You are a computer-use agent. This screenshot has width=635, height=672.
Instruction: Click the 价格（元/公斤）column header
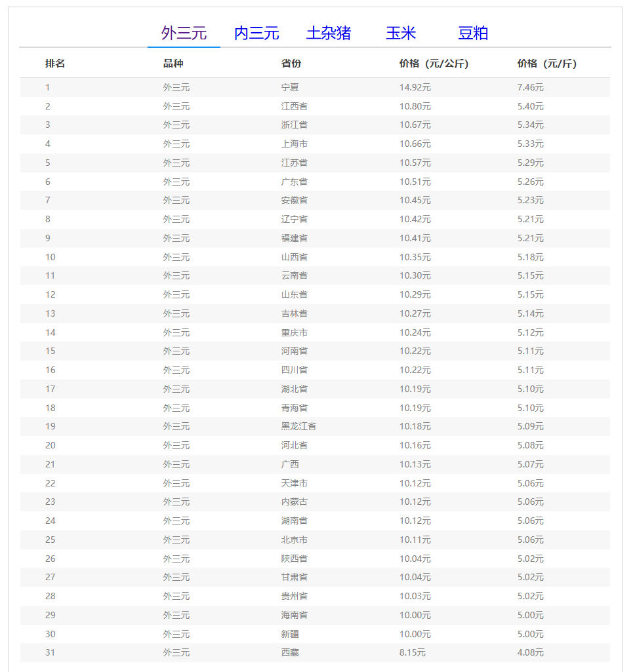[x=434, y=64]
